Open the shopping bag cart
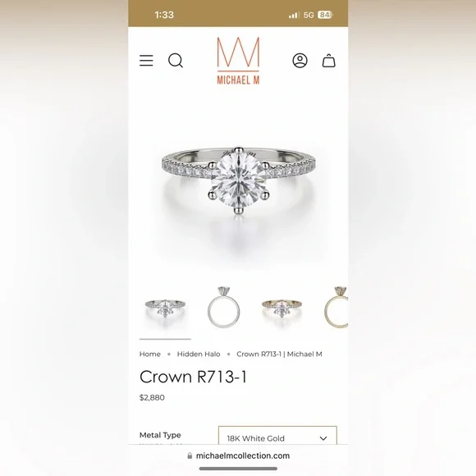 329,61
